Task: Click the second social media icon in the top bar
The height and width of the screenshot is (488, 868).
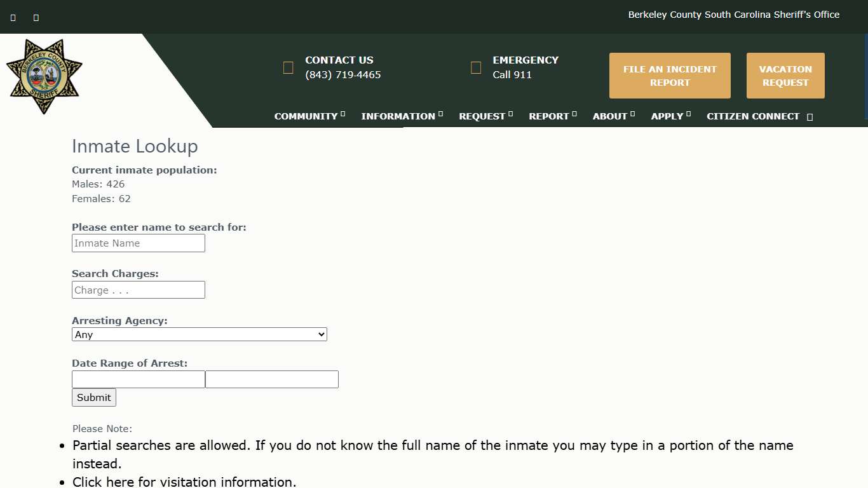Action: (36, 17)
